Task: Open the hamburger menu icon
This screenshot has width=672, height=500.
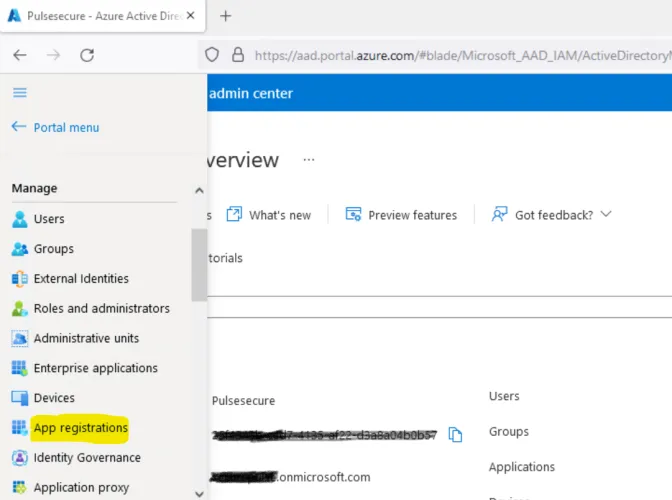Action: [x=20, y=93]
